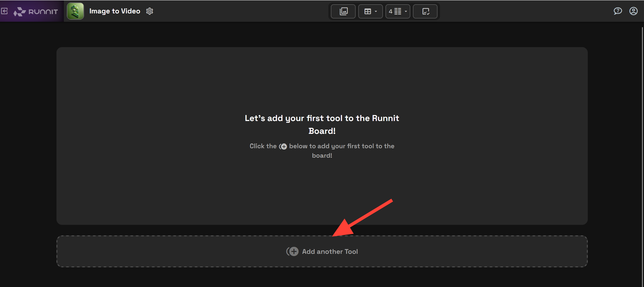Click the four-columns list icon
This screenshot has width=644, height=287.
pos(398,12)
